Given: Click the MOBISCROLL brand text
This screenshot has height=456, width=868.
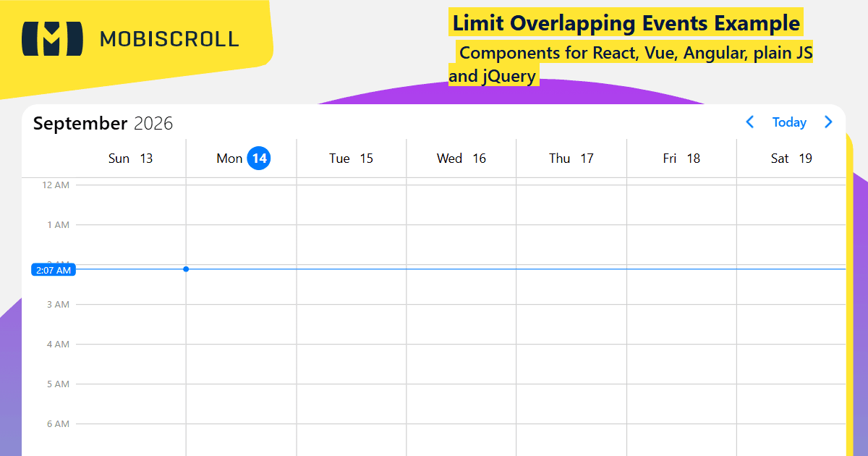Looking at the screenshot, I should tap(169, 39).
